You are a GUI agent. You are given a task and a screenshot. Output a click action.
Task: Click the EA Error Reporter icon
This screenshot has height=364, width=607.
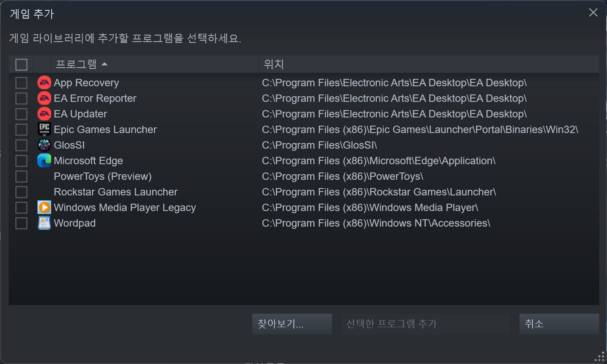(44, 98)
